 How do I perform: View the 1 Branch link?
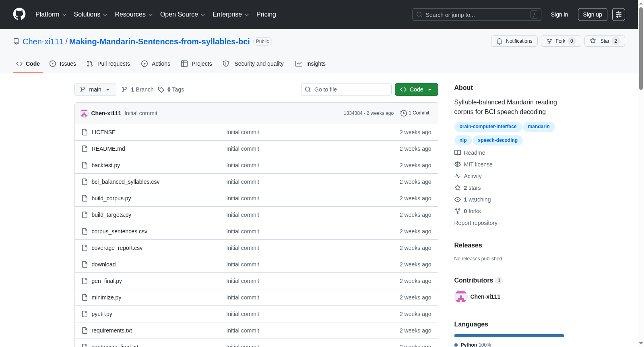[x=138, y=89]
